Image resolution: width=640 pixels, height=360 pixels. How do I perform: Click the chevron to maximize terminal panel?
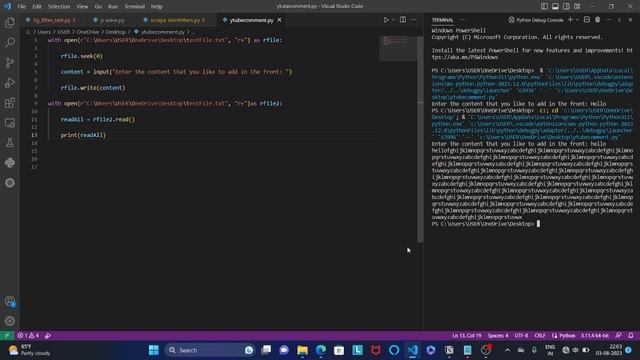pos(619,20)
